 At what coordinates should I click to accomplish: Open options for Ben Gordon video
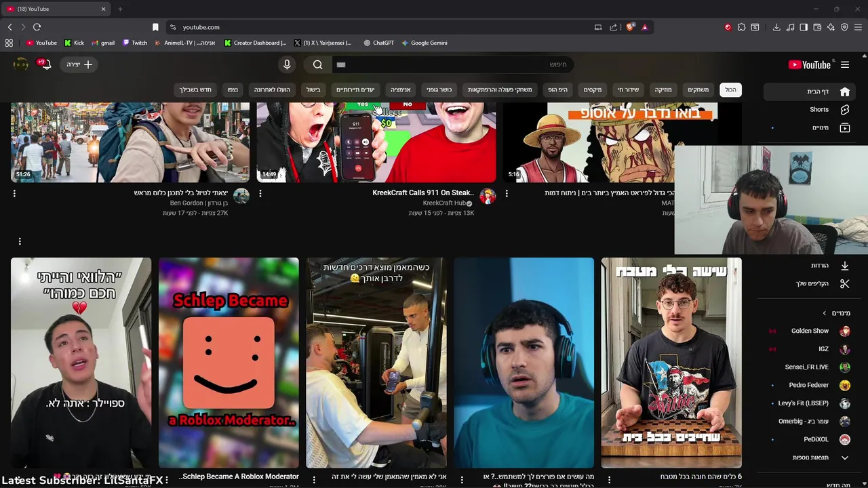click(x=14, y=193)
